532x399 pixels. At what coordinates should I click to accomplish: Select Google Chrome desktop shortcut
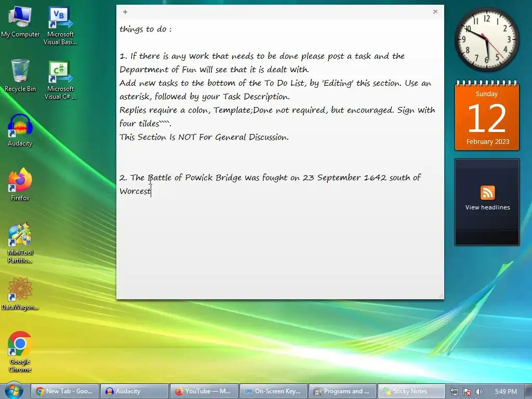20,352
